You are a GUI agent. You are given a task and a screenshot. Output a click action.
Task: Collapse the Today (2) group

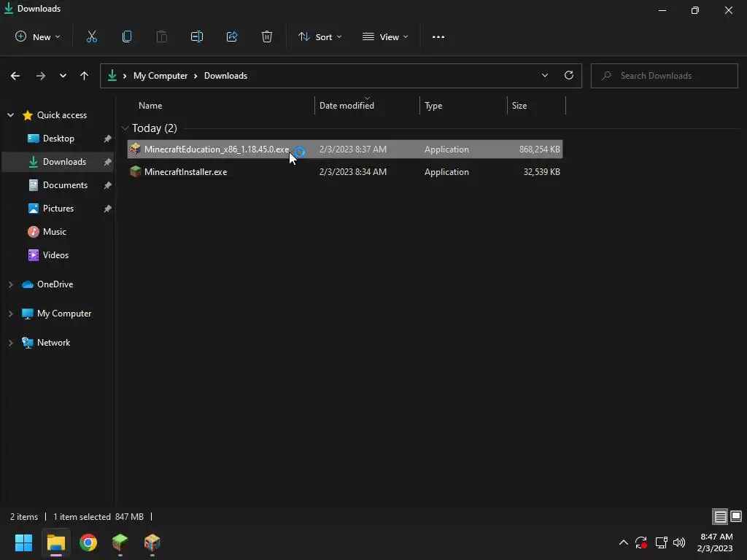click(x=125, y=128)
